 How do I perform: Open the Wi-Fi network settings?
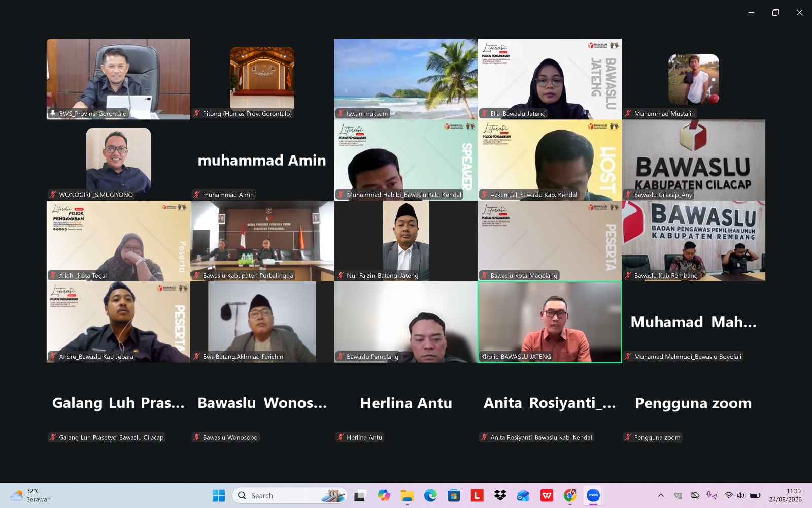pos(729,495)
